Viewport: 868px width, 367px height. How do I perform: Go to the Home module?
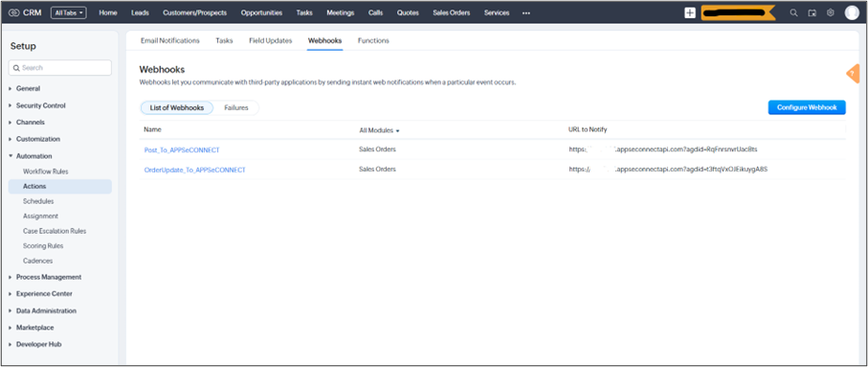click(108, 12)
